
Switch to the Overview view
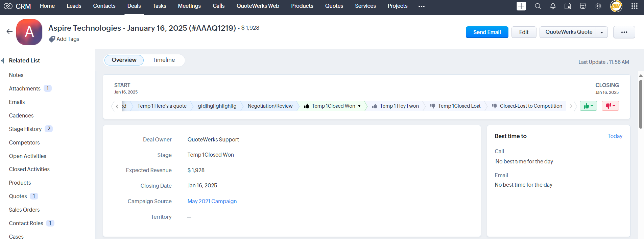point(124,60)
